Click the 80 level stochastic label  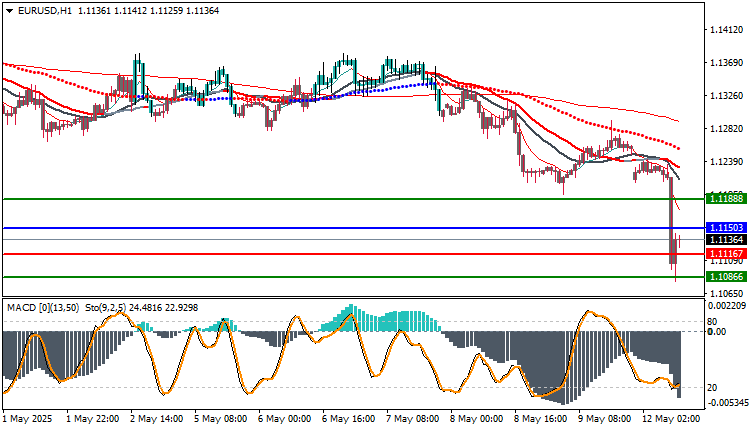pos(712,321)
